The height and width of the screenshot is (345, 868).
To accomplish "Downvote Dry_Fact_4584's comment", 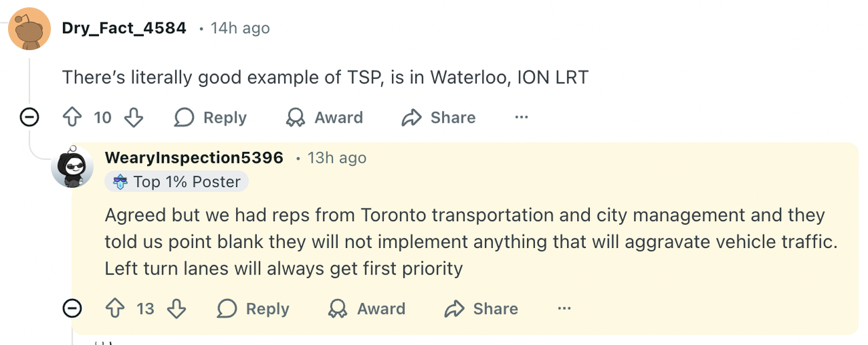I will (x=134, y=118).
